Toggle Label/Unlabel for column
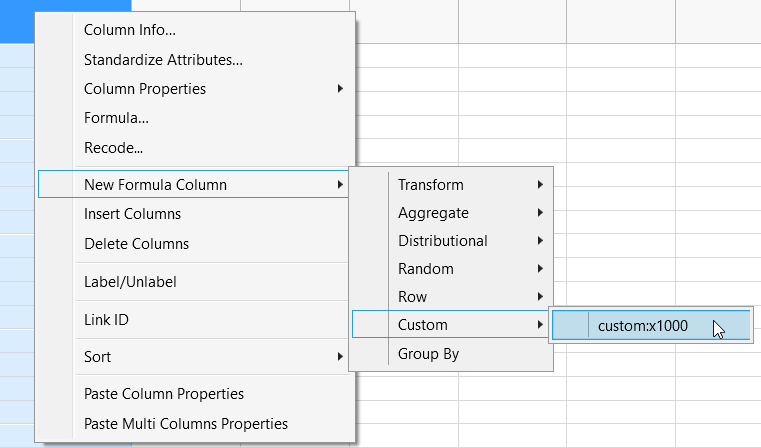This screenshot has height=448, width=761. click(x=130, y=282)
